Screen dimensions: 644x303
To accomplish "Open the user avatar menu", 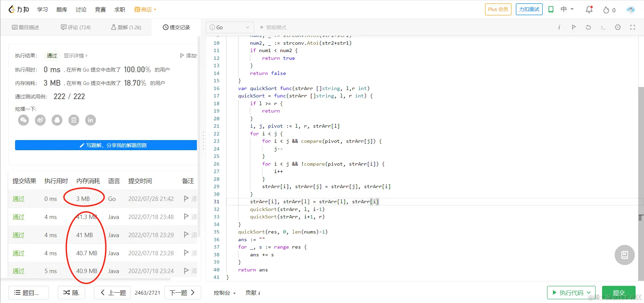I will point(631,9).
